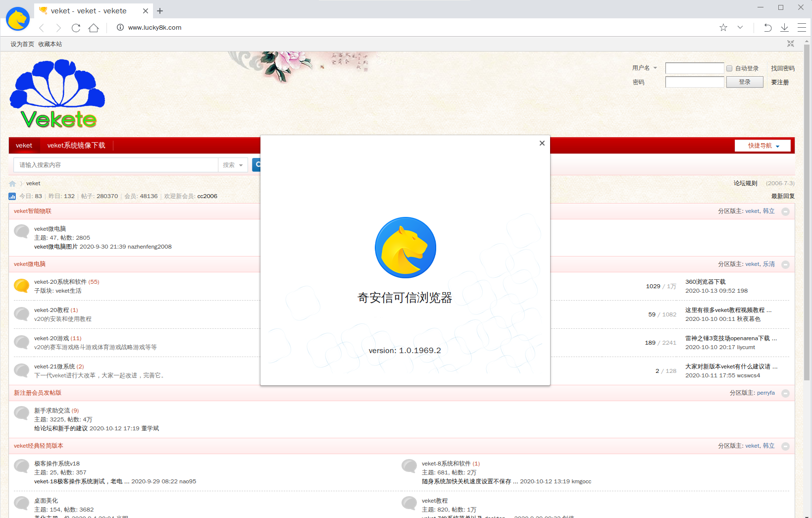Open the 给论坛和新手的建议 thread

click(61, 428)
